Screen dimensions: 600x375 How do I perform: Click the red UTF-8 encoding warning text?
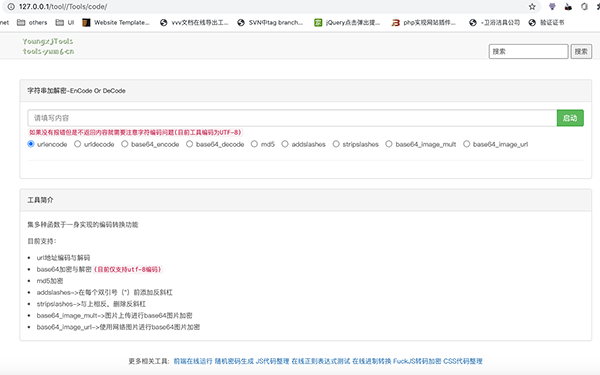click(x=135, y=132)
